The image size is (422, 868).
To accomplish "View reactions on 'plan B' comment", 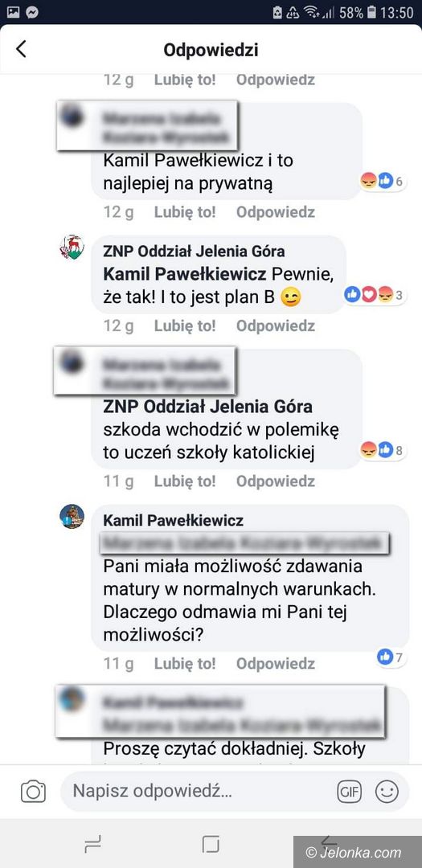I will pyautogui.click(x=375, y=295).
